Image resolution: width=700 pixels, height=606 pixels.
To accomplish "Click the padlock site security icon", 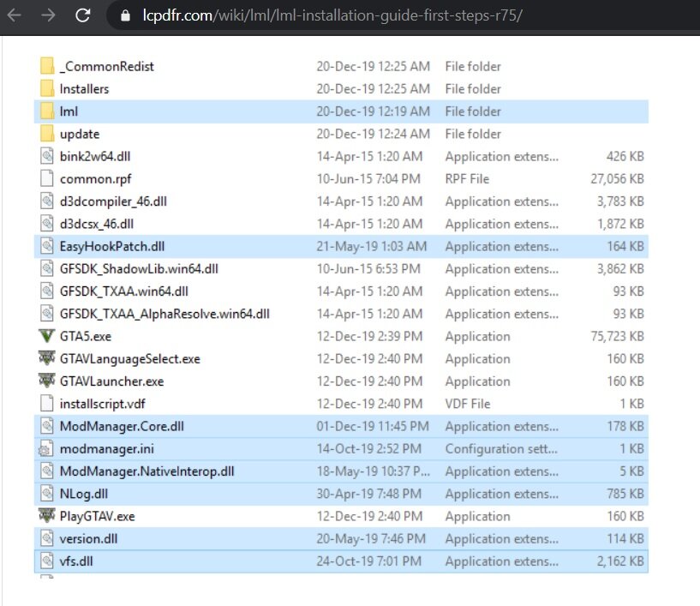I will tap(125, 16).
